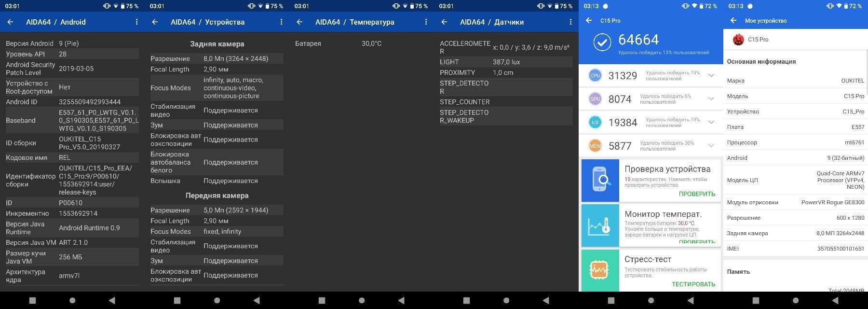Open overflow menu on AIDA64 / Устройства screen
The width and height of the screenshot is (868, 309).
pos(281,22)
